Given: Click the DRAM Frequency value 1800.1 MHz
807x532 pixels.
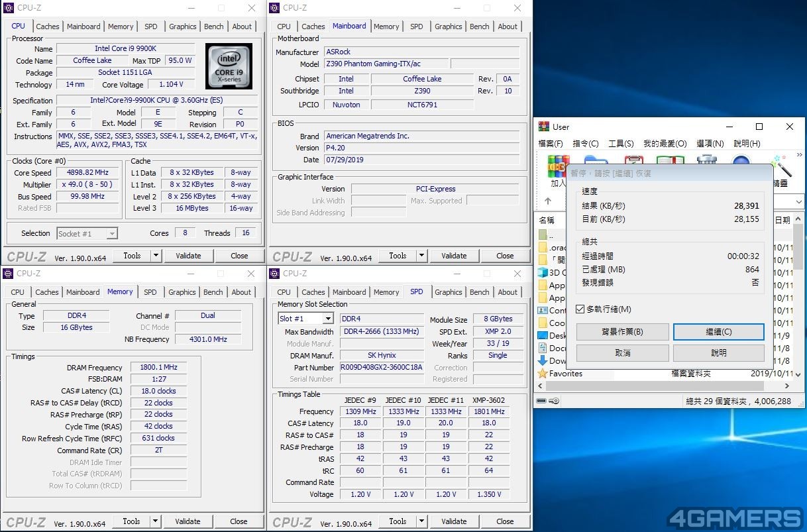Looking at the screenshot, I should (158, 368).
